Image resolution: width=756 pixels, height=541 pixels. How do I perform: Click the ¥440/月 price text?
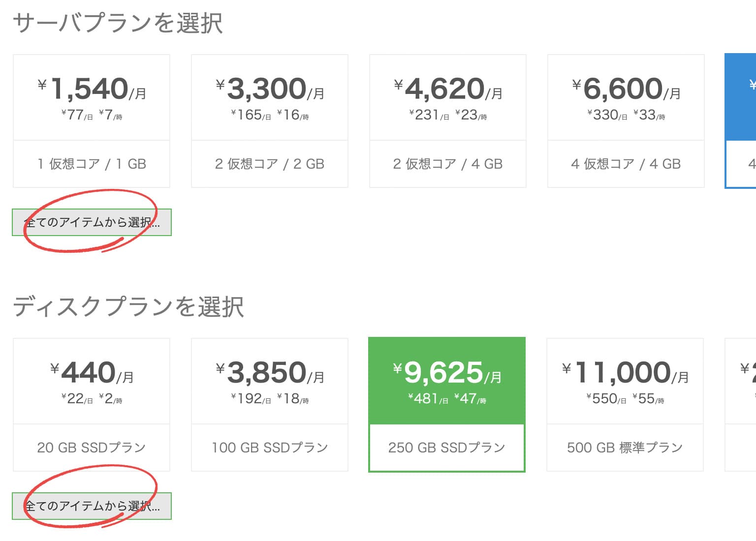click(92, 373)
